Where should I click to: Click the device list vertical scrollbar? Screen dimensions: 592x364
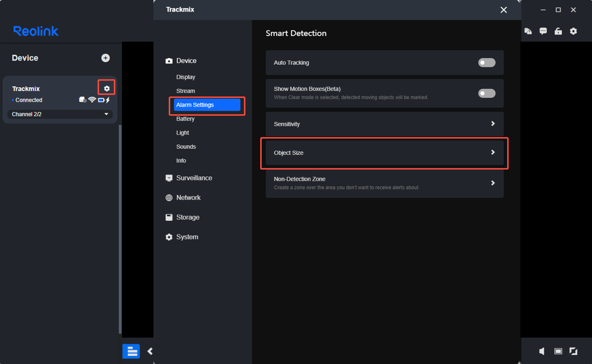[x=120, y=229]
